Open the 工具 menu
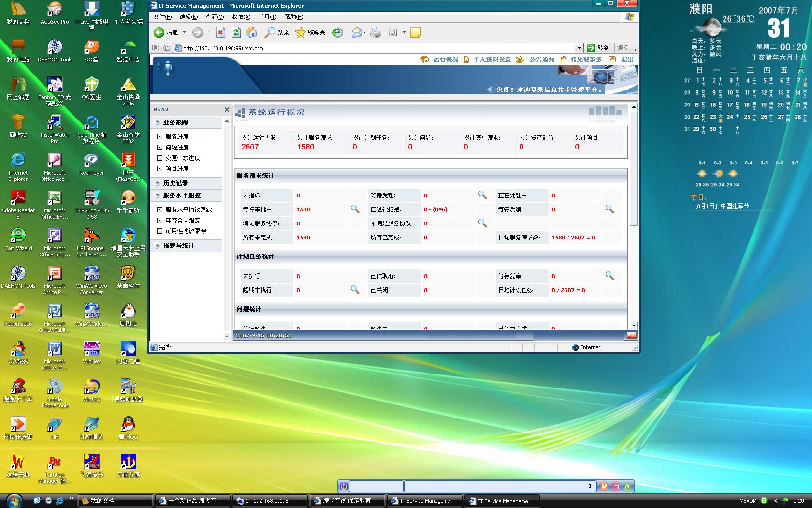The height and width of the screenshot is (508, 812). click(268, 16)
